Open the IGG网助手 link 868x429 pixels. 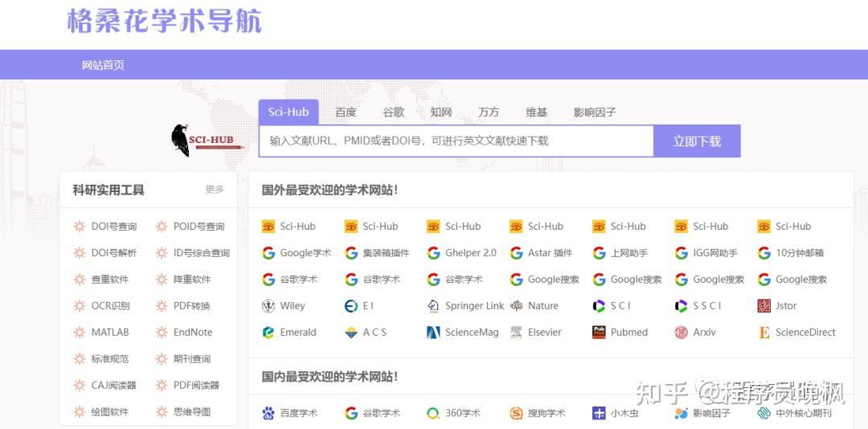pyautogui.click(x=715, y=253)
